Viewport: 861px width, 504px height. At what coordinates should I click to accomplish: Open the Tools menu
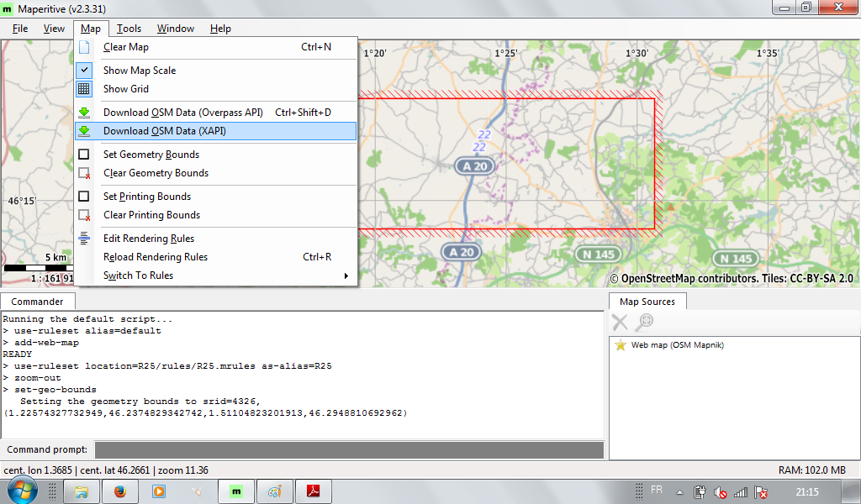[129, 29]
